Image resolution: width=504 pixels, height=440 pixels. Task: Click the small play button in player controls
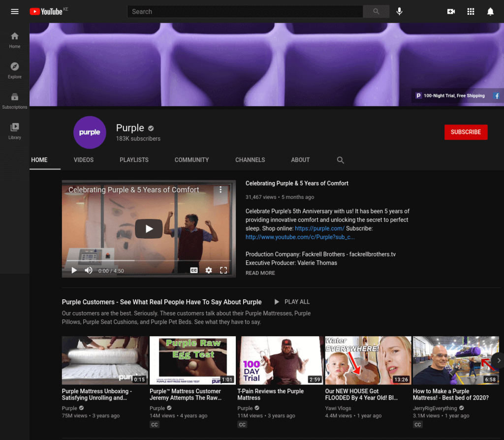(74, 271)
